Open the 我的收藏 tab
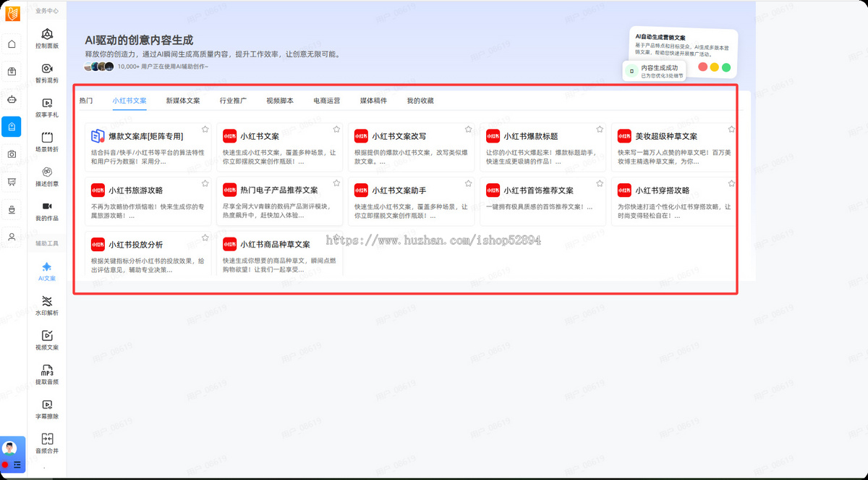 coord(420,101)
